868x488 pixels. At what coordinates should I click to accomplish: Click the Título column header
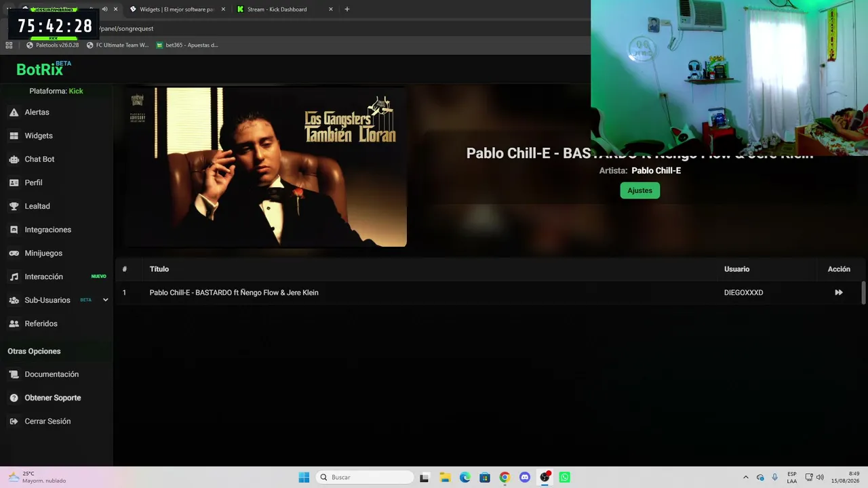coord(159,269)
